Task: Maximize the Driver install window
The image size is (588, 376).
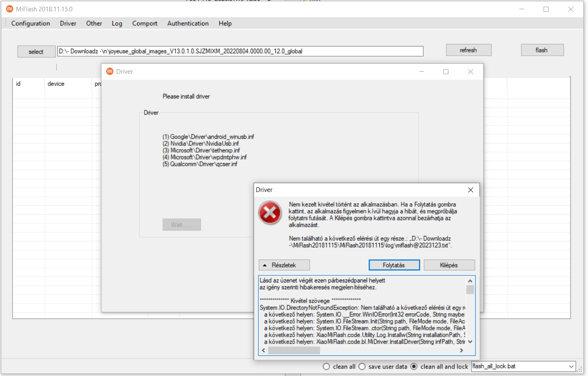Action: (446, 72)
